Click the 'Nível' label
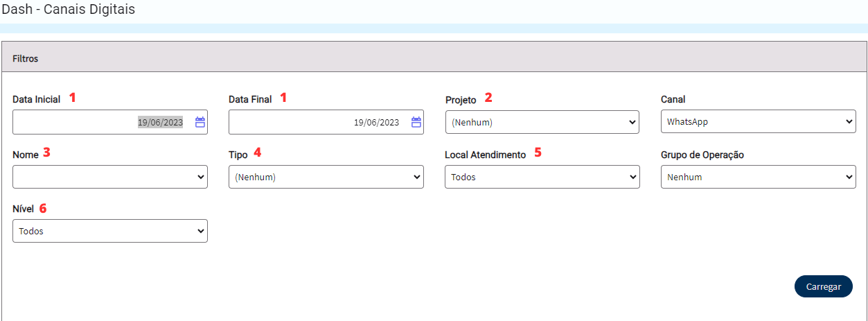Image resolution: width=868 pixels, height=321 pixels. point(23,208)
